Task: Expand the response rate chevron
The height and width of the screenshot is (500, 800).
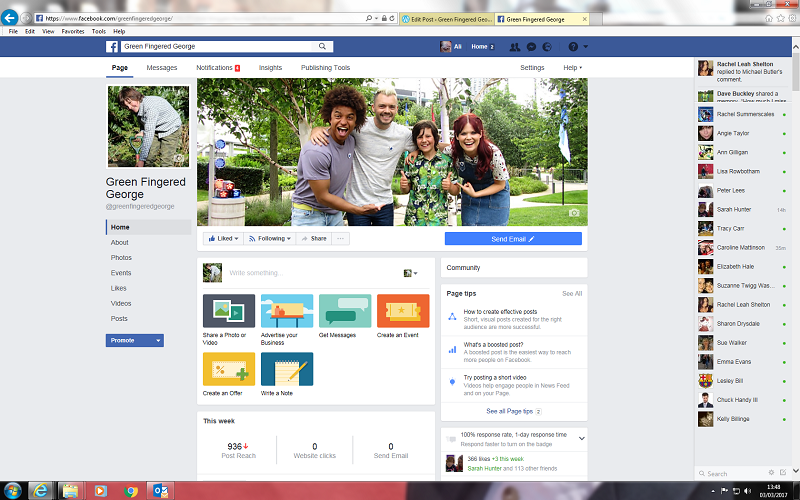Action: coord(582,438)
